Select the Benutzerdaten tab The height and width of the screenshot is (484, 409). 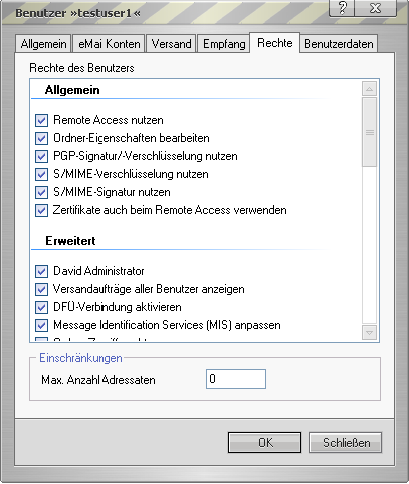click(x=339, y=44)
